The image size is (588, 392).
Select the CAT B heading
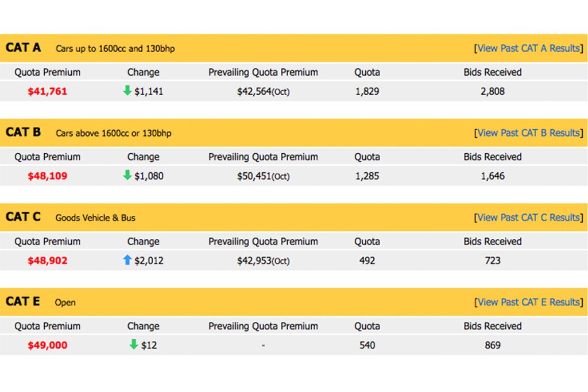[23, 132]
